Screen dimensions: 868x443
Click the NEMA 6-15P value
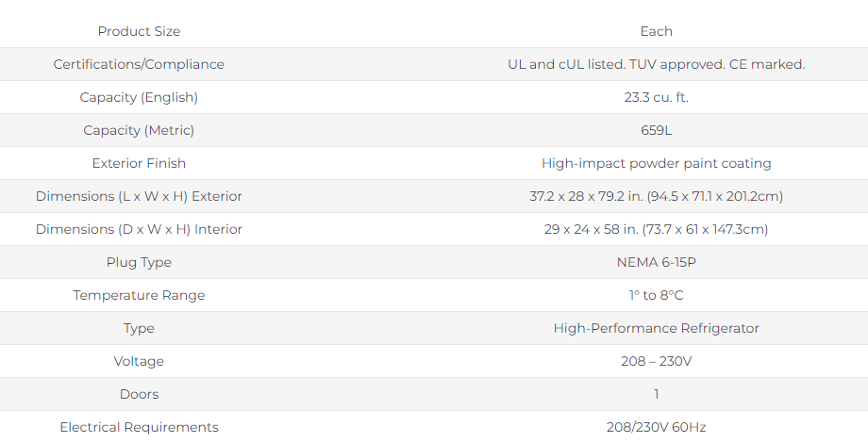click(656, 262)
